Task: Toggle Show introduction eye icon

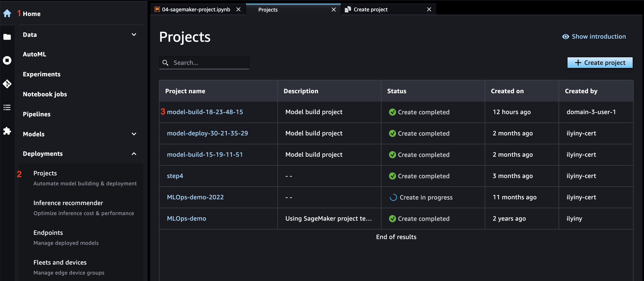Action: tap(565, 37)
